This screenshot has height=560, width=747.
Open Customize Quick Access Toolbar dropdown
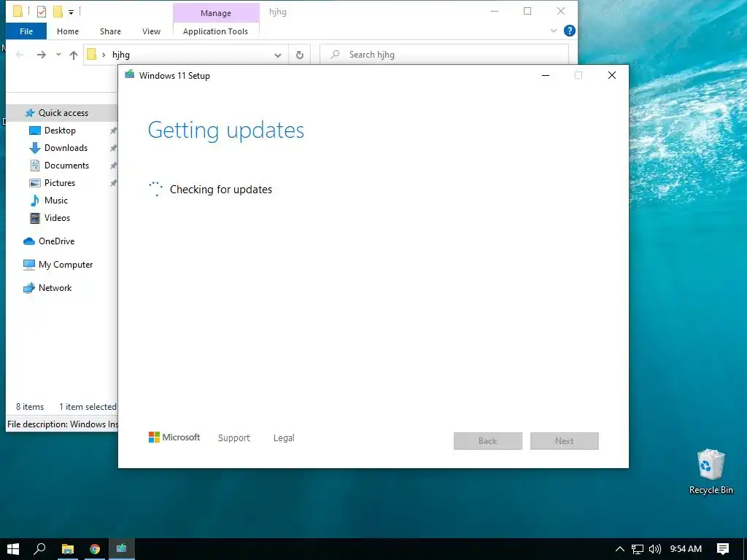(x=71, y=12)
